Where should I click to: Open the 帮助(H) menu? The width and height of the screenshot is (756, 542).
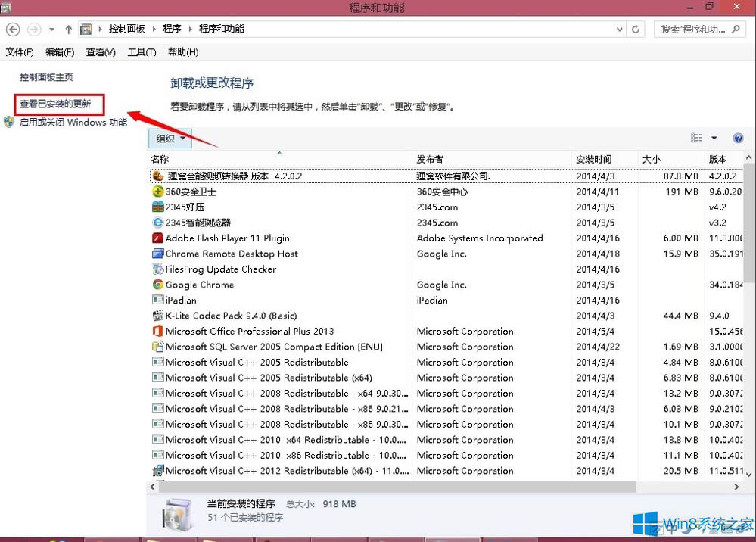click(x=183, y=52)
